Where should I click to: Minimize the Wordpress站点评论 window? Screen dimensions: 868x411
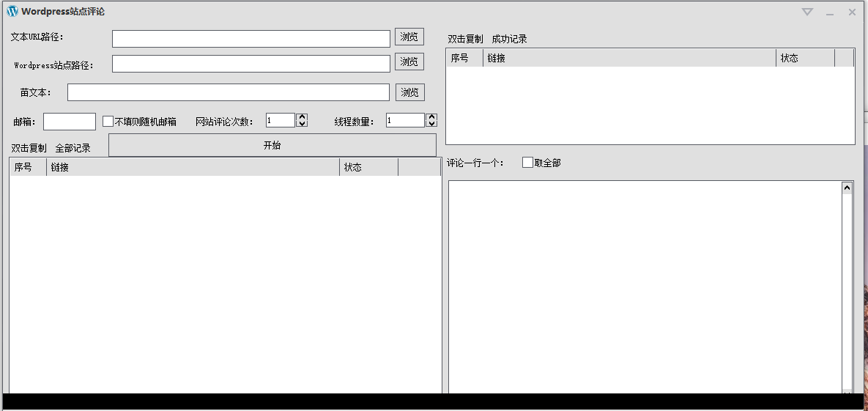click(x=830, y=12)
